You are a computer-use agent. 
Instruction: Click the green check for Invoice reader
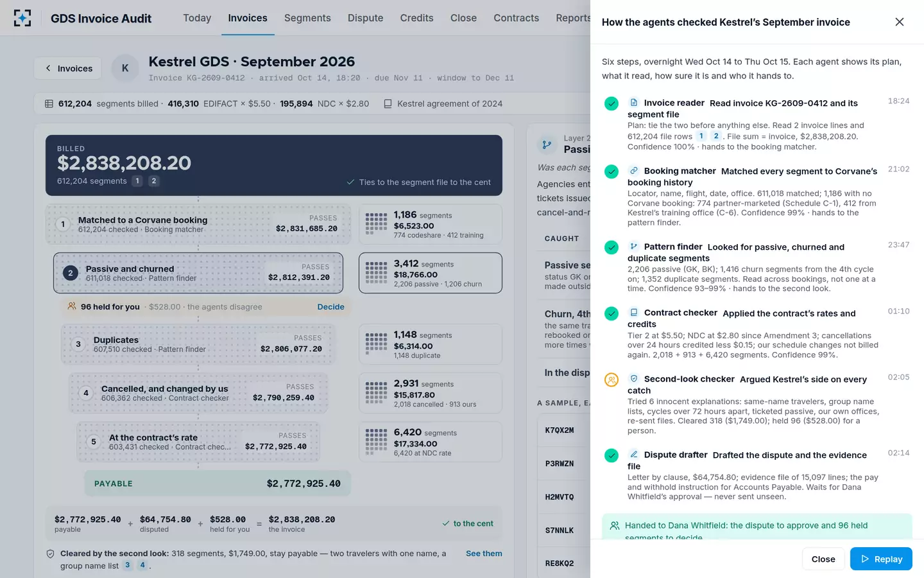pyautogui.click(x=612, y=103)
